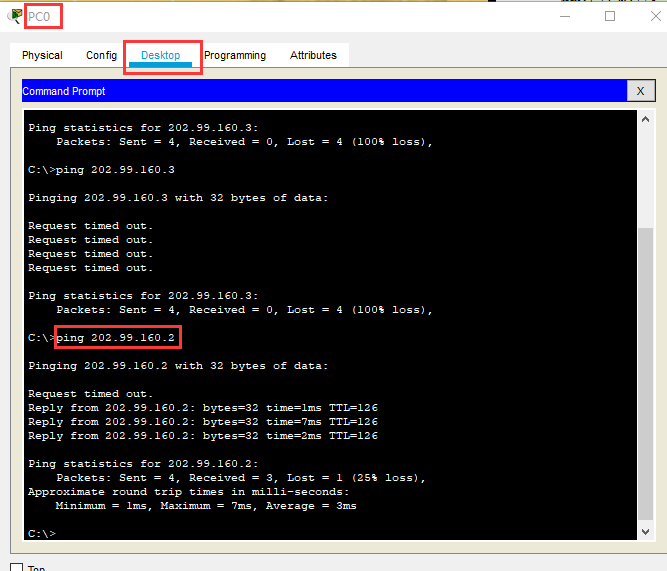Select the Desktop tab
The image size is (667, 571).
161,56
